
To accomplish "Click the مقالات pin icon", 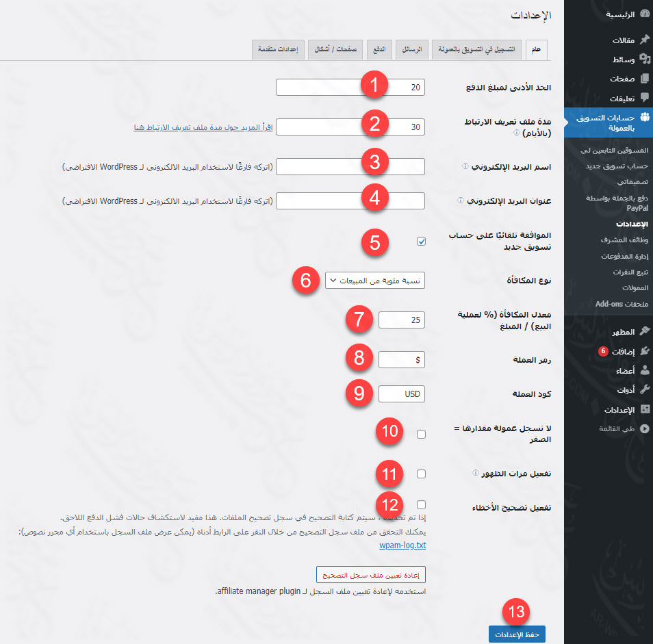I will tap(645, 40).
